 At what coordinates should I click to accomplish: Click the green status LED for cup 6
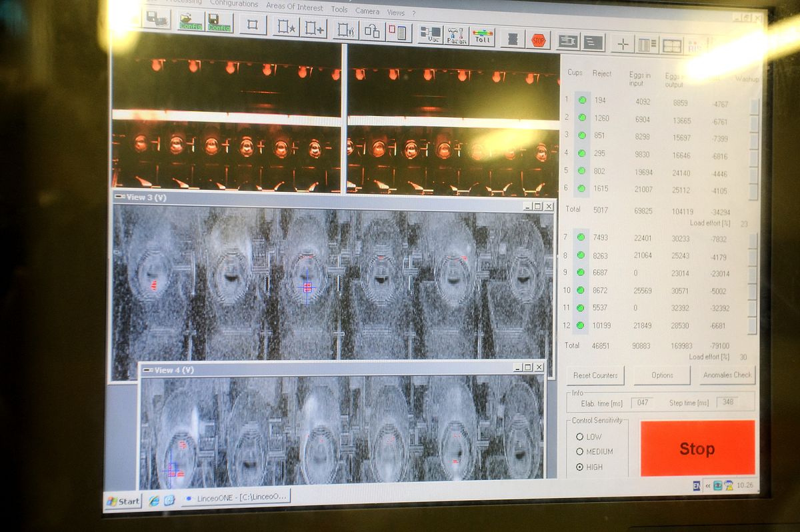pos(582,189)
